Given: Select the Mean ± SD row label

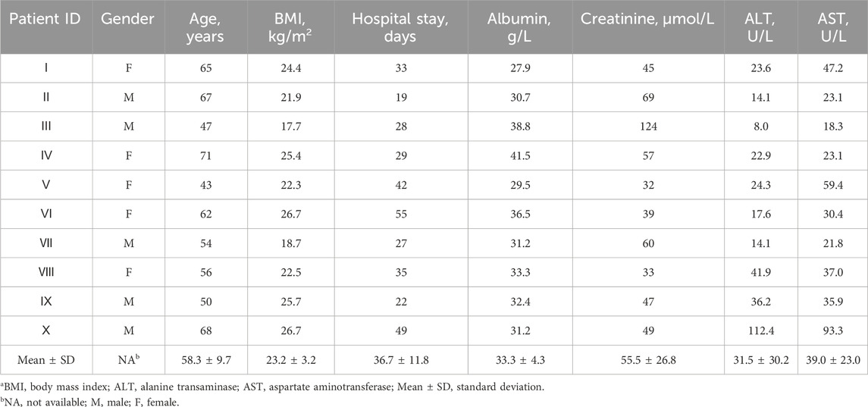Looking at the screenshot, I should 46,360.
